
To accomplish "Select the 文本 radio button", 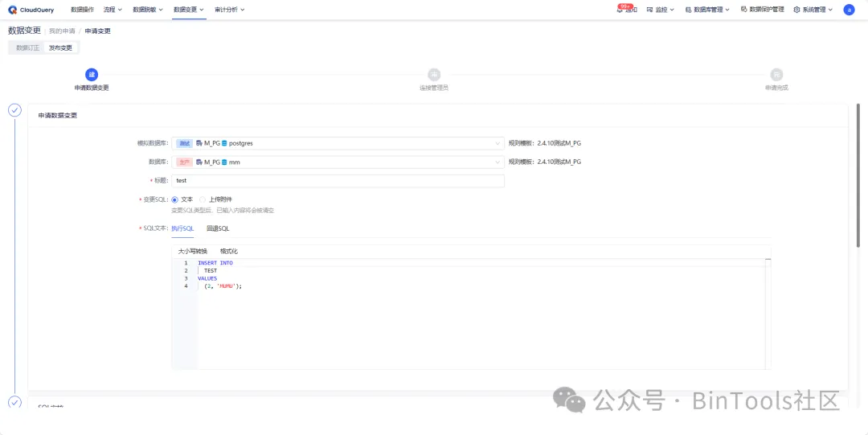I will pyautogui.click(x=175, y=199).
